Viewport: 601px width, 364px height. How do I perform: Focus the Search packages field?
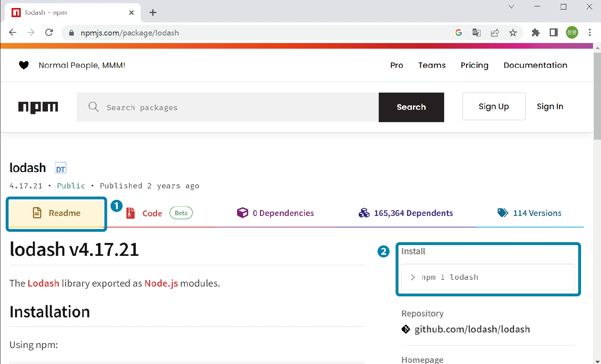pyautogui.click(x=227, y=107)
